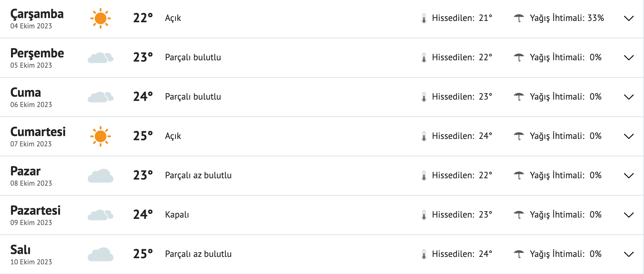Click the cloud icon for Pazar

click(101, 176)
